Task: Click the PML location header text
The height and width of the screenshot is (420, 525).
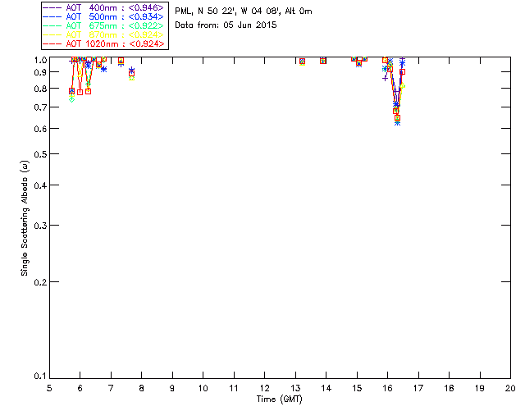Action: point(244,11)
